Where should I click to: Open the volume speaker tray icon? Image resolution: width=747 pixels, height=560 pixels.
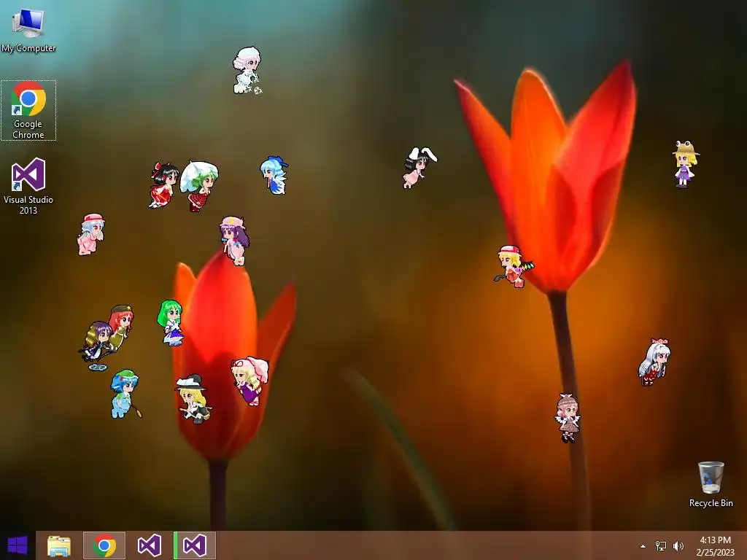click(678, 546)
